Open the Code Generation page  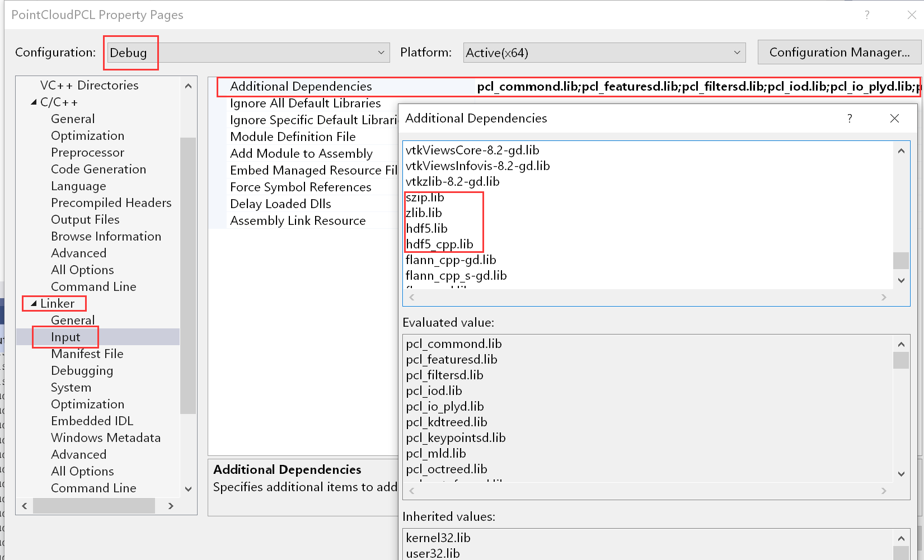[x=99, y=169]
